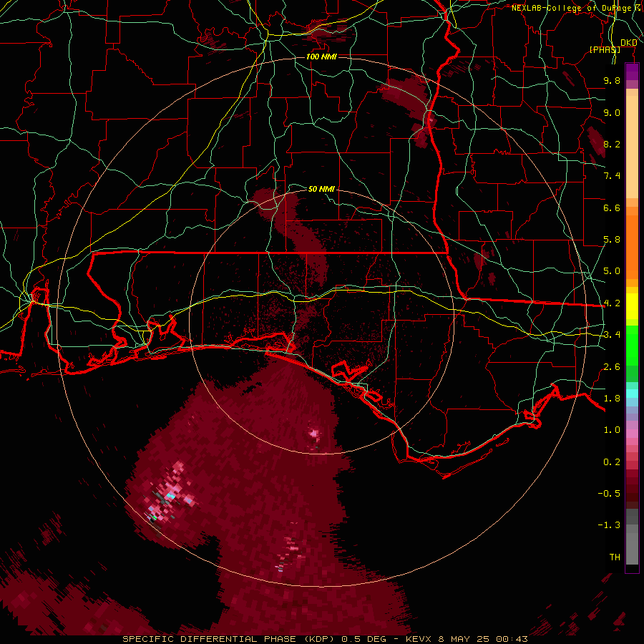Pick the pink segment of the color bar

(632, 434)
